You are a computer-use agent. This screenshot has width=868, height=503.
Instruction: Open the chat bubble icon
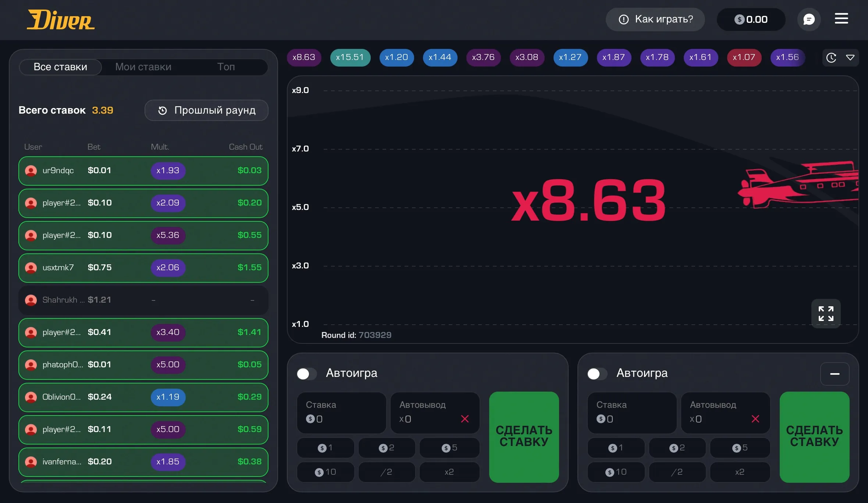pyautogui.click(x=808, y=19)
